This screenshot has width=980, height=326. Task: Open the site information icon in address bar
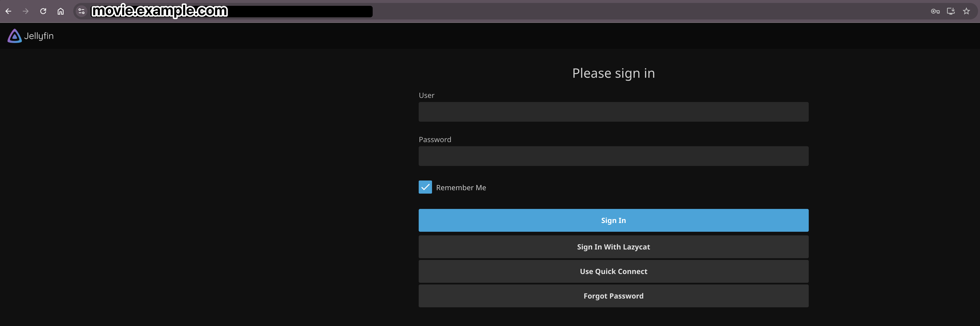(x=82, y=11)
